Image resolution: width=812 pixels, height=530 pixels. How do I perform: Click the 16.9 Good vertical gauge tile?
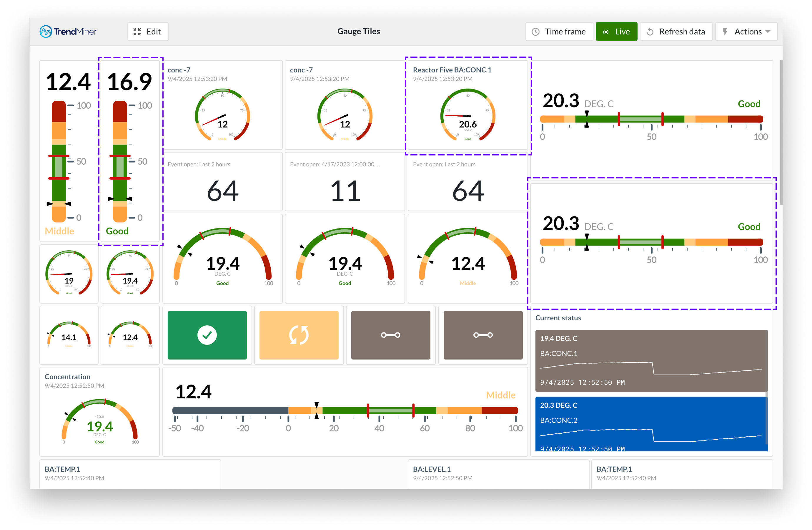coord(130,150)
